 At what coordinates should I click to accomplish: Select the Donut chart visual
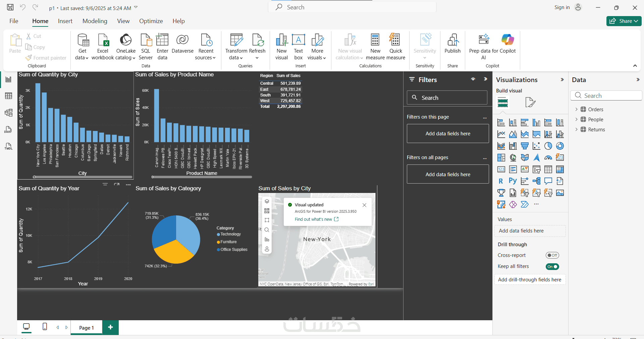(560, 146)
